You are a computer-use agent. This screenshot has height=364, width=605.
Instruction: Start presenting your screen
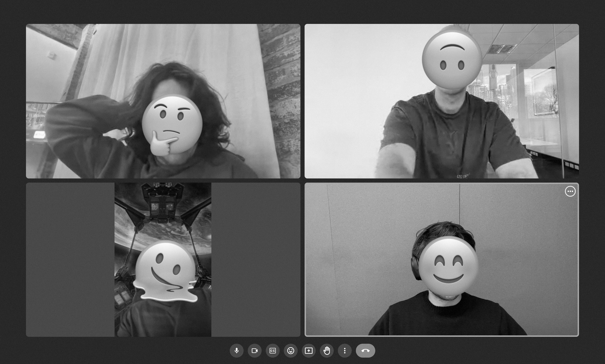tap(309, 350)
